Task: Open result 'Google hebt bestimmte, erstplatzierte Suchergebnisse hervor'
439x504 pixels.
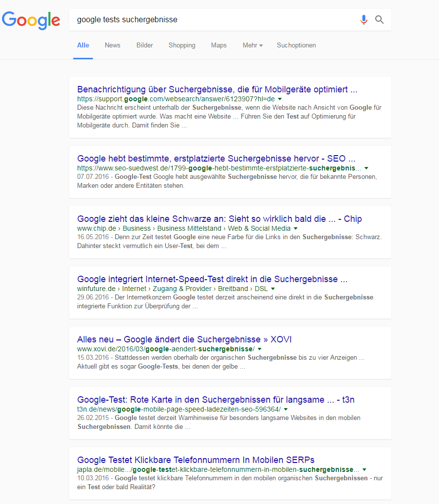Action: [x=216, y=159]
